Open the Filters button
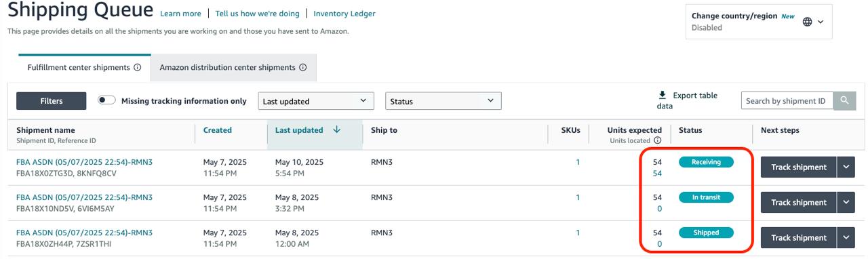Viewport: 868px width, 259px height. click(x=52, y=101)
